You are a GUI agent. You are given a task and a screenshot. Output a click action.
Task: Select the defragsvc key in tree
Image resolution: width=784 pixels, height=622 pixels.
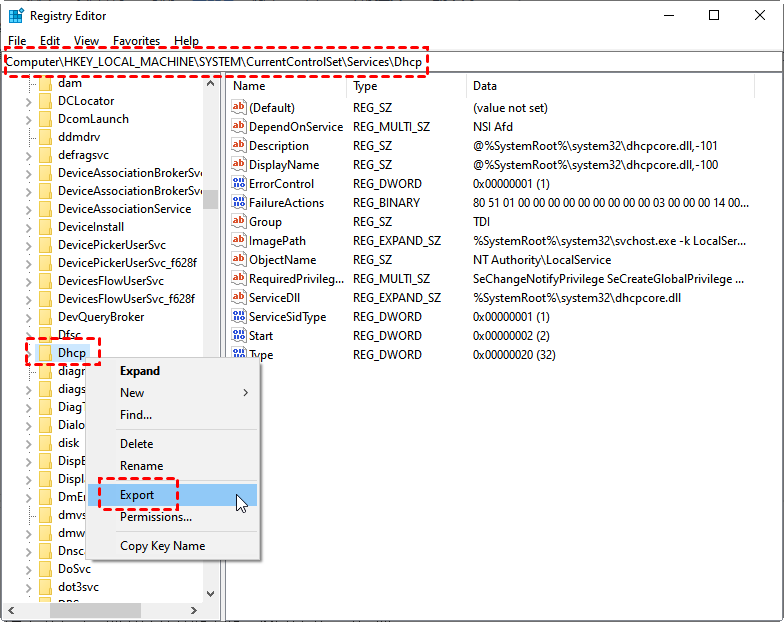tap(84, 155)
